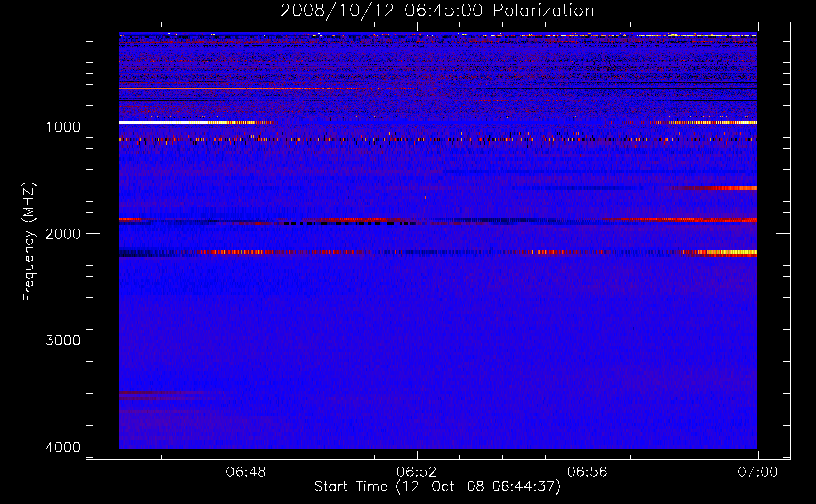Click the 06:48 time tick label

coord(246,472)
